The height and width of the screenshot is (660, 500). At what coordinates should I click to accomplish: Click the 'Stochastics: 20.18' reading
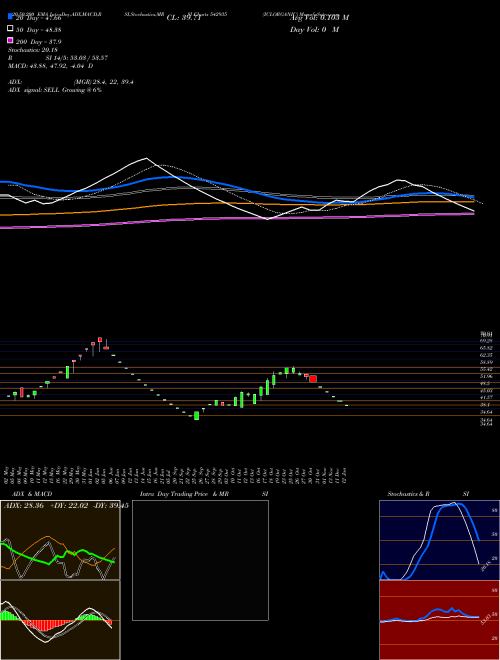(x=31, y=50)
